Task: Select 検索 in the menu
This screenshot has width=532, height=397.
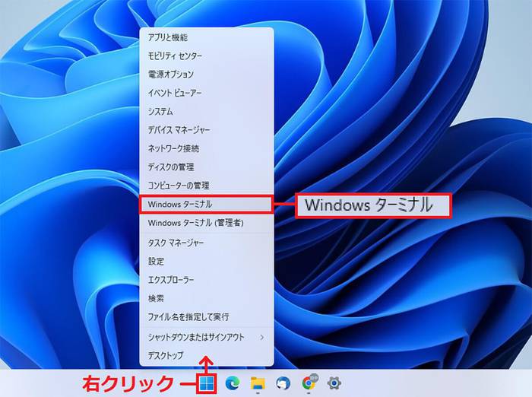Action: pos(207,299)
